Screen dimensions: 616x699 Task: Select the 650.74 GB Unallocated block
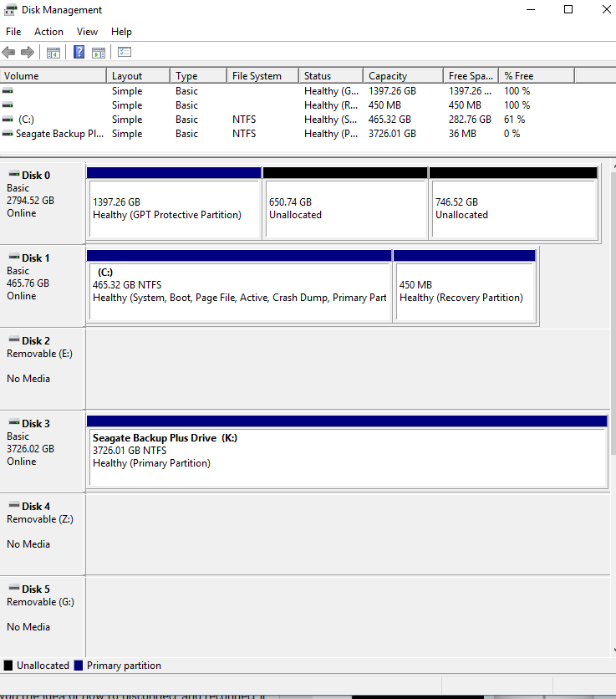345,203
